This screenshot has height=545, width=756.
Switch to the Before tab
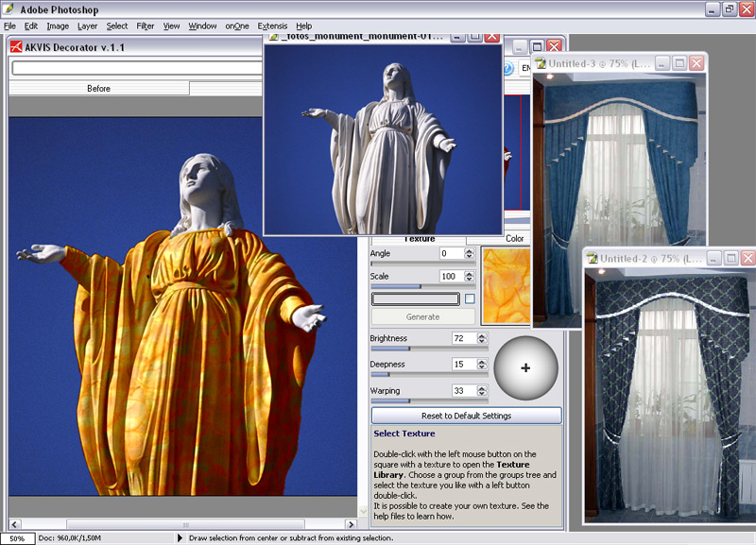(x=99, y=89)
